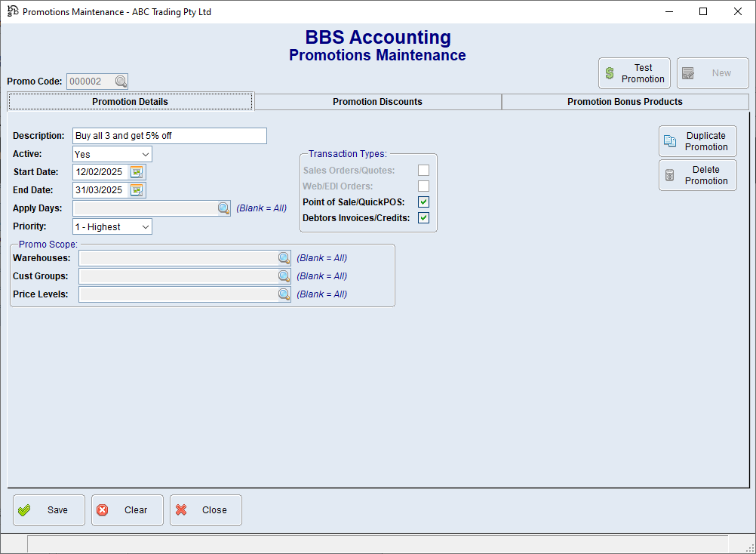Viewport: 756px width, 554px height.
Task: Click into the Description text field
Action: (x=170, y=136)
